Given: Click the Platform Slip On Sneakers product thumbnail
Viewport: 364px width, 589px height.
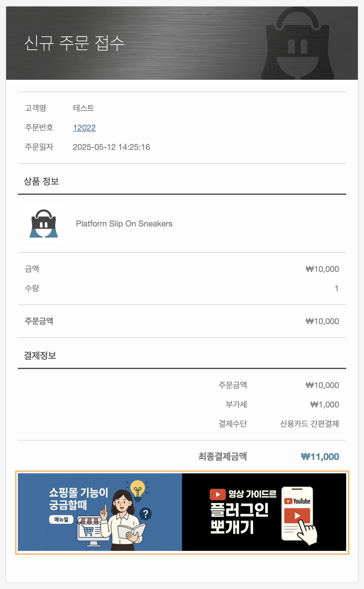Looking at the screenshot, I should (x=44, y=224).
